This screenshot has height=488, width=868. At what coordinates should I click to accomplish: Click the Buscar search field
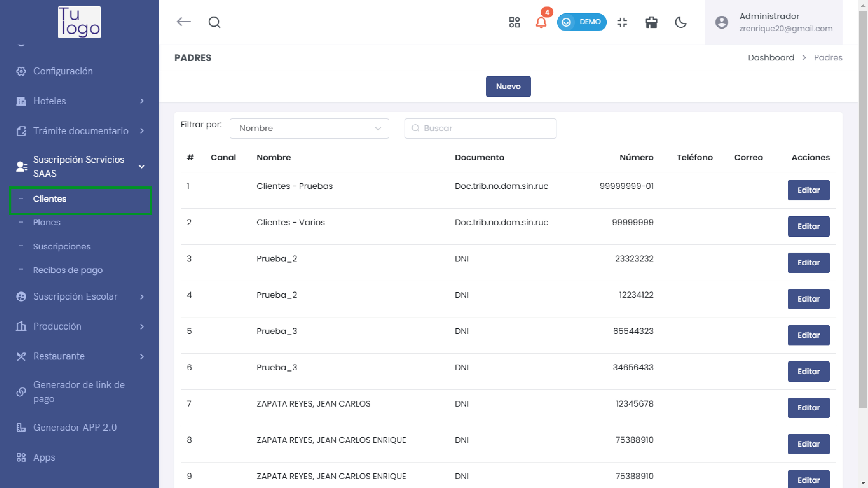[480, 128]
